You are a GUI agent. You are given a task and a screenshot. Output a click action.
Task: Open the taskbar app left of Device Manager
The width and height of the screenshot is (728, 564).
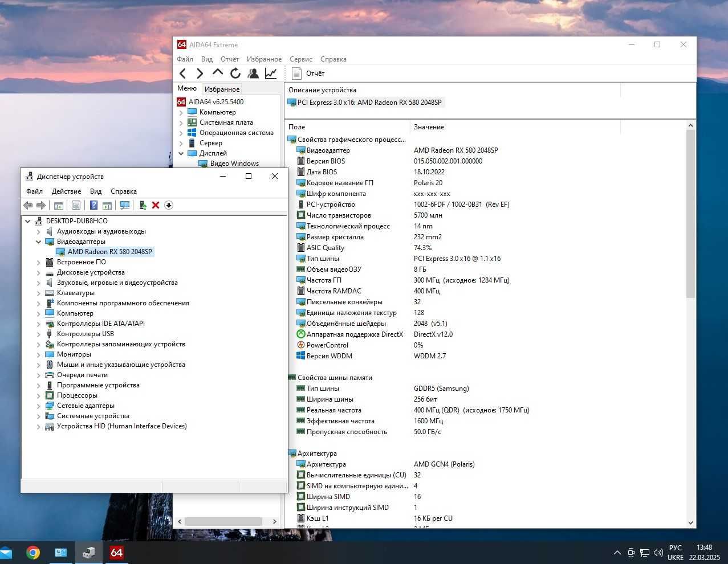pos(61,553)
